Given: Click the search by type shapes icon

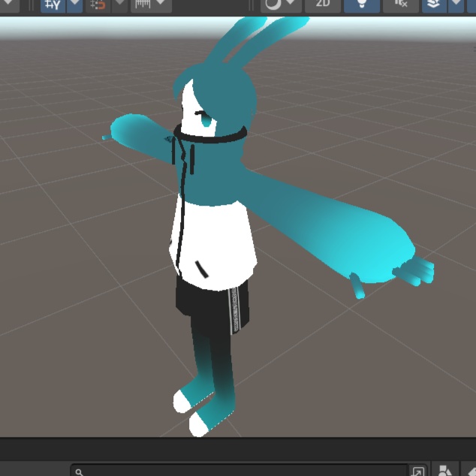Looking at the screenshot, I should point(444,471).
